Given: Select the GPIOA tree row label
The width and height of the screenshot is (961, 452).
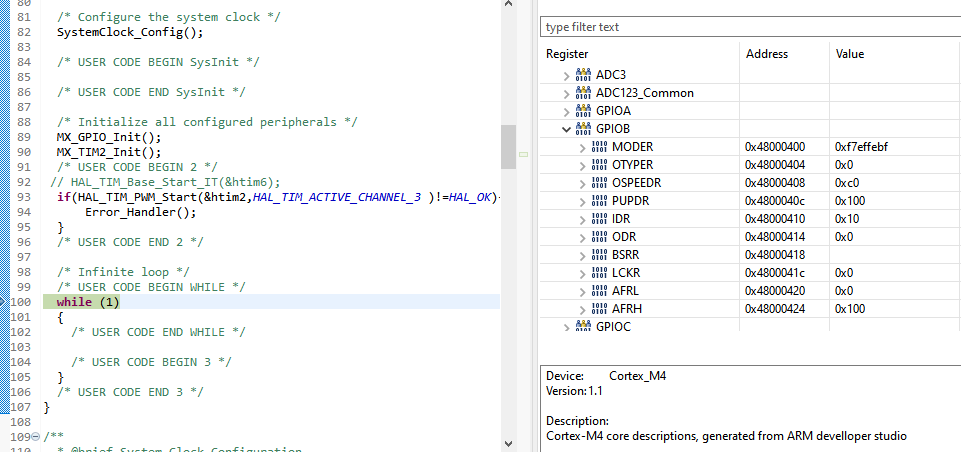Looking at the screenshot, I should coord(613,111).
